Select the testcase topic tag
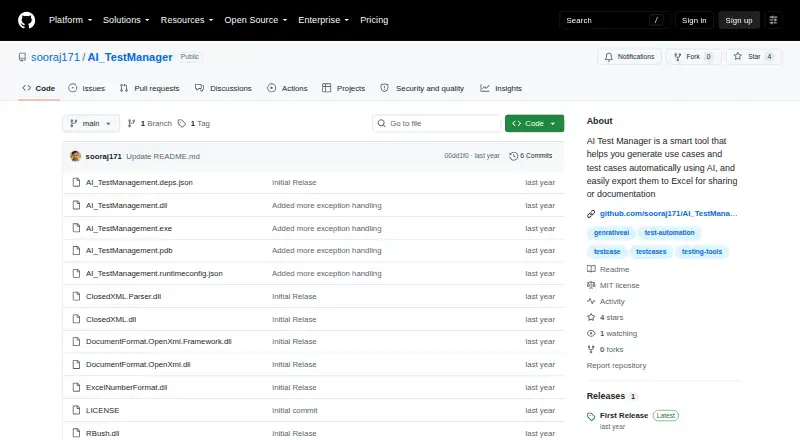800x440 pixels. [x=607, y=252]
